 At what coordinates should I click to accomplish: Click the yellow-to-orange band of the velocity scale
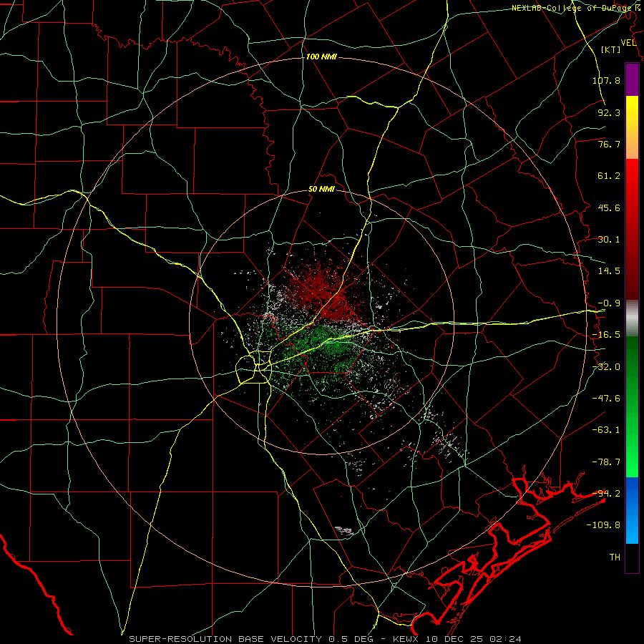click(632, 127)
